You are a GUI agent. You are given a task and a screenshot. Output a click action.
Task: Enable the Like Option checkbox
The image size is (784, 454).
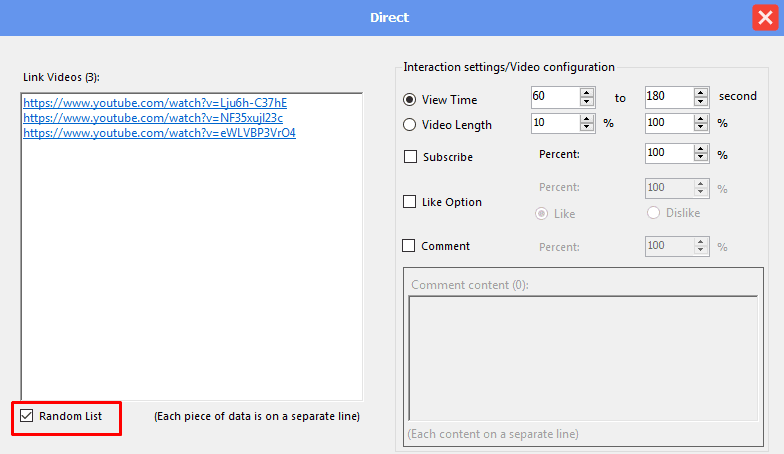[x=410, y=202]
